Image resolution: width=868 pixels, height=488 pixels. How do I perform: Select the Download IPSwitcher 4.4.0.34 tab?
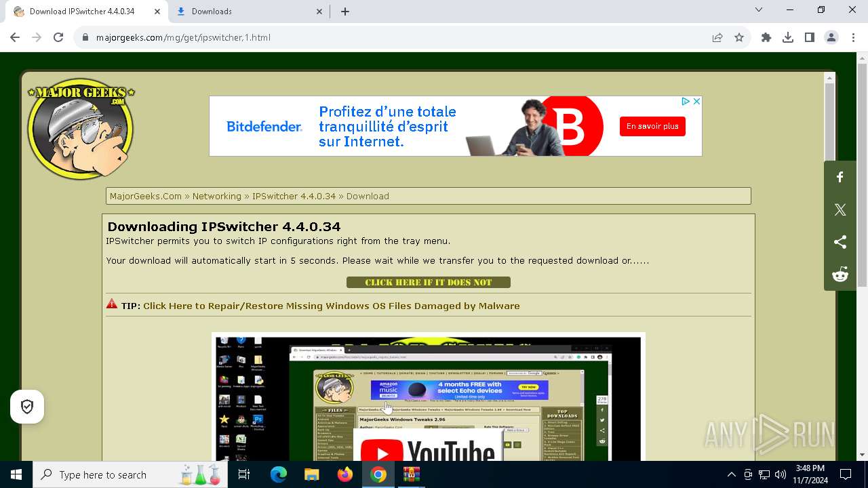[87, 12]
